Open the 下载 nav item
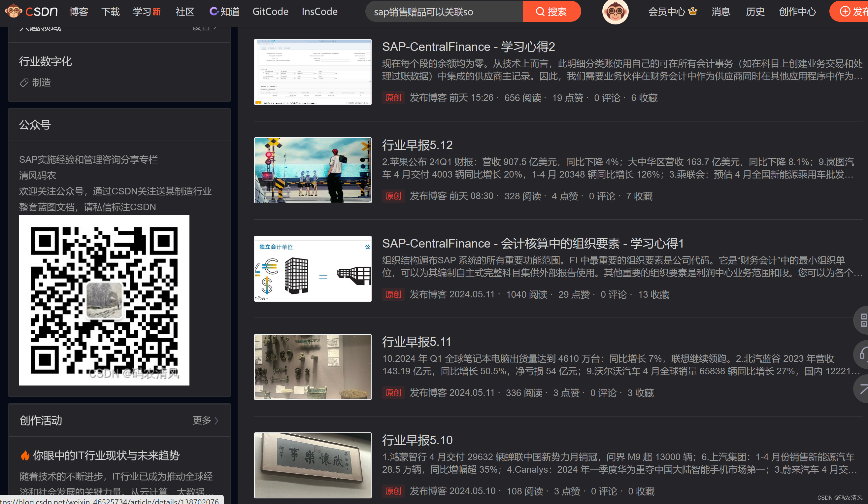The image size is (868, 504). click(111, 12)
